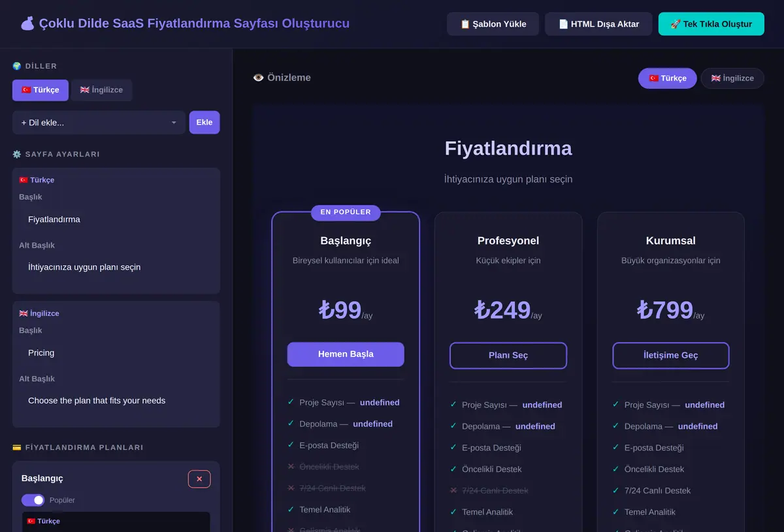
Task: Click the Şablon Yükle button
Action: pyautogui.click(x=493, y=24)
